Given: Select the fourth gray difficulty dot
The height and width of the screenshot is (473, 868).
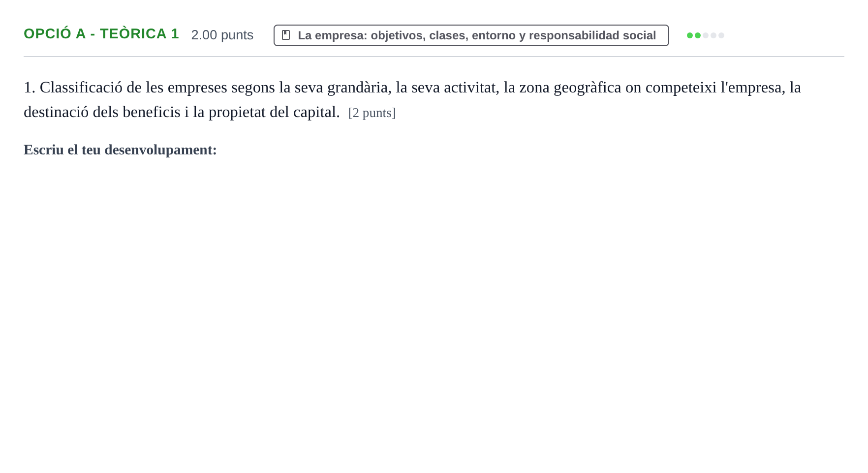Looking at the screenshot, I should pyautogui.click(x=713, y=35).
